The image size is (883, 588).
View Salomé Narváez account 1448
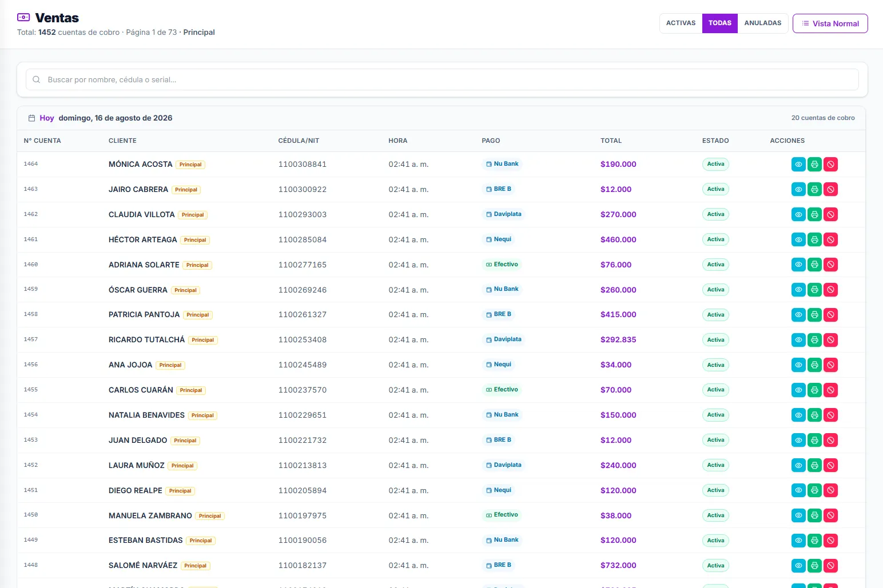pos(798,566)
